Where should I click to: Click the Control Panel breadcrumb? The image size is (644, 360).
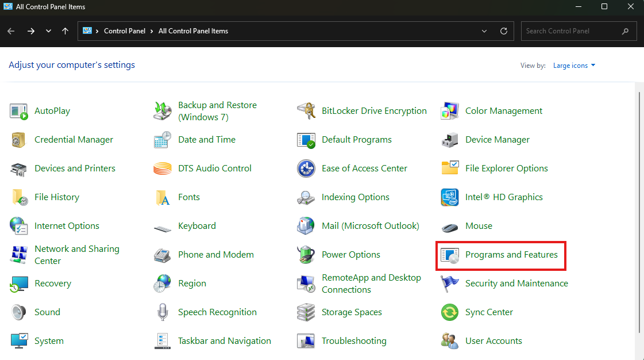[125, 31]
